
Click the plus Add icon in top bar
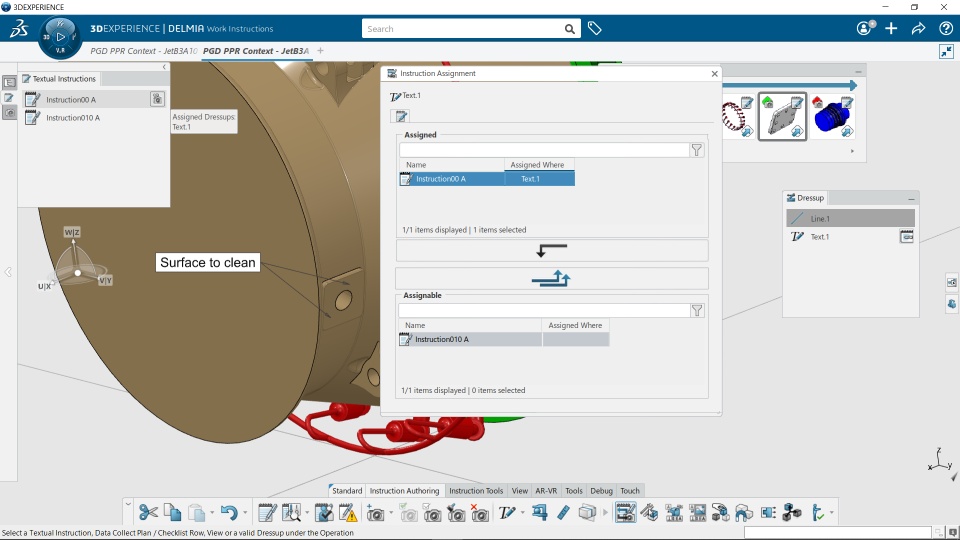coord(891,28)
